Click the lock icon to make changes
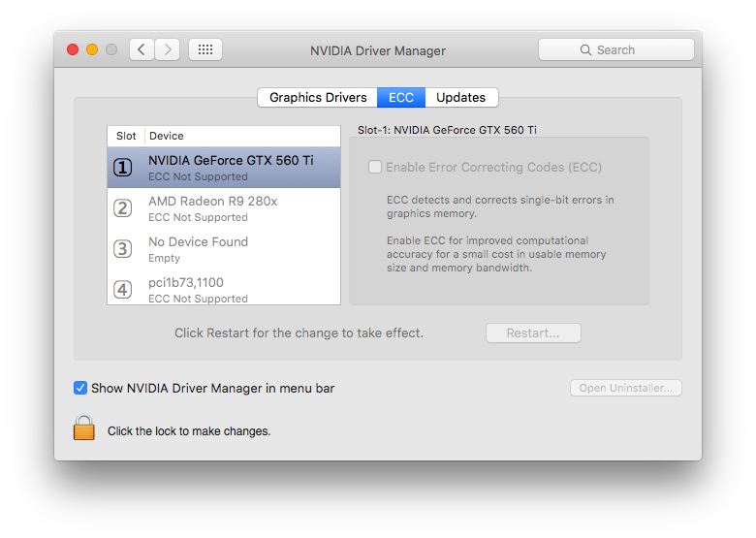Screen dimensions: 756x538 click(84, 427)
